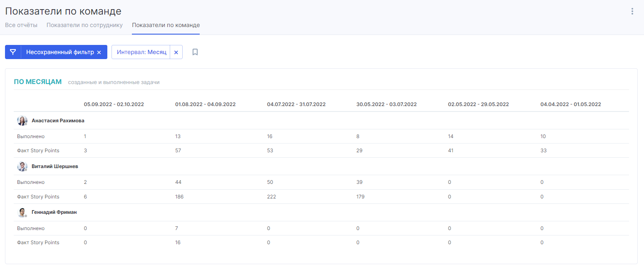
Task: Click subtitle созданные и выполненные задачи
Action: [114, 82]
